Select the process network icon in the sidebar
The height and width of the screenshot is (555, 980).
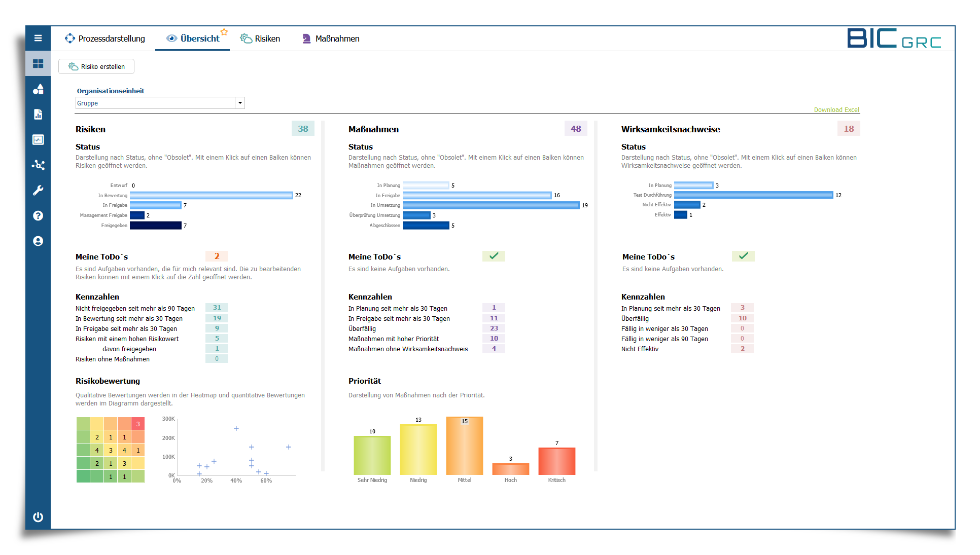(38, 165)
